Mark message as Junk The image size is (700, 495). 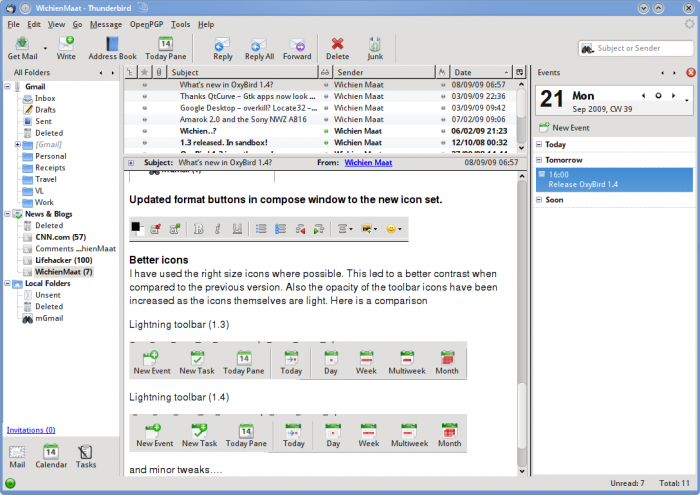(x=375, y=48)
